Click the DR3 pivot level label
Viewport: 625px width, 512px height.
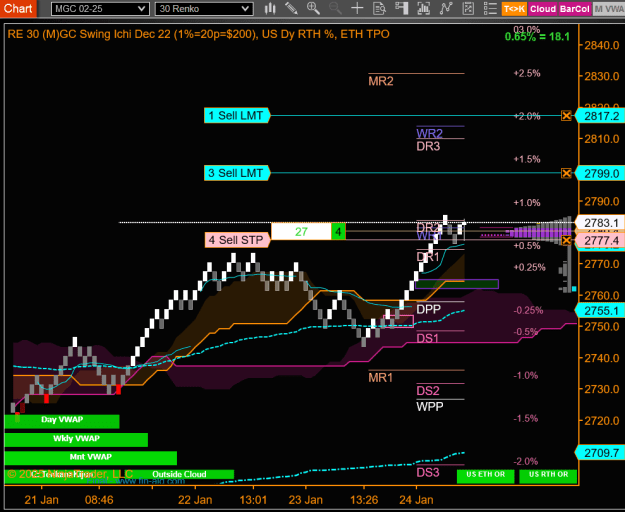[x=428, y=146]
